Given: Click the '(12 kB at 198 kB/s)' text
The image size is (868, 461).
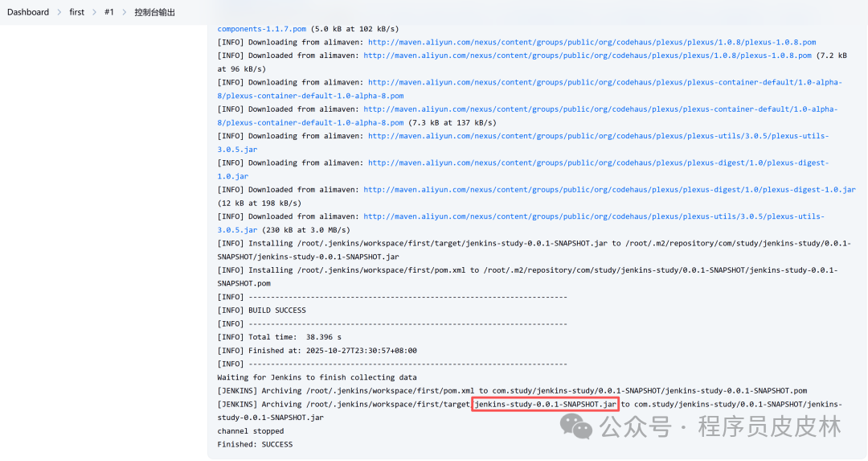Looking at the screenshot, I should point(259,203).
